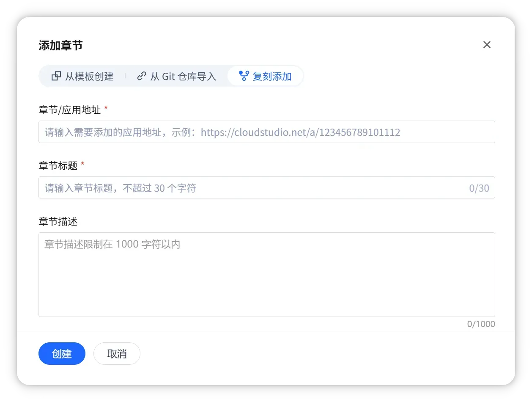Select the 复刻添加 tab
The width and height of the screenshot is (532, 402).
(x=266, y=76)
